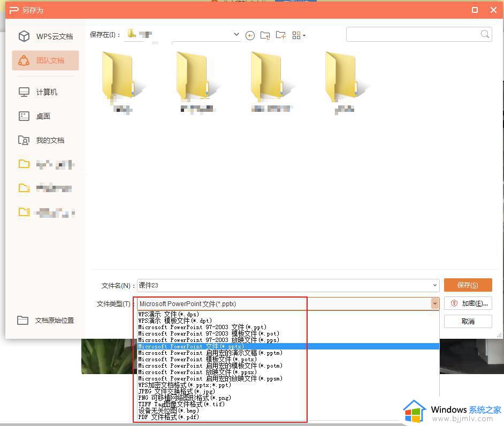504x426 pixels.
Task: Choose WPS加密文档格式(*.pptx;*.ppt) option
Action: 288,385
